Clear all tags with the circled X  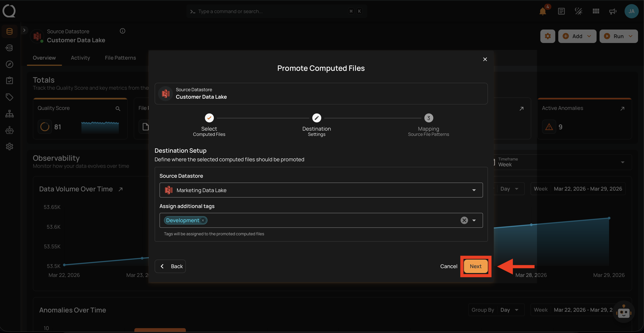tap(464, 221)
